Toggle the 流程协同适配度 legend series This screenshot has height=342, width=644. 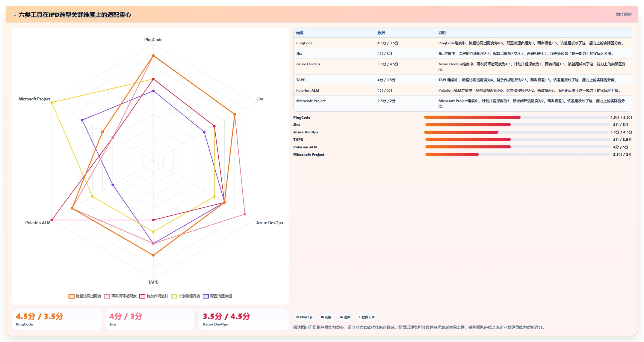coord(85,296)
